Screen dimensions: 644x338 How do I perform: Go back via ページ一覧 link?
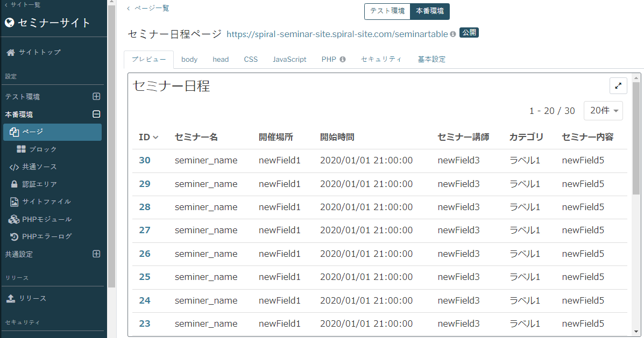click(148, 8)
